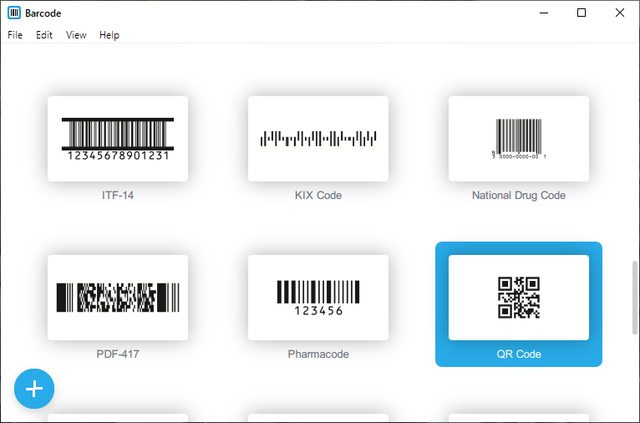Click the vertical scrollbar thumb

pyautogui.click(x=633, y=298)
